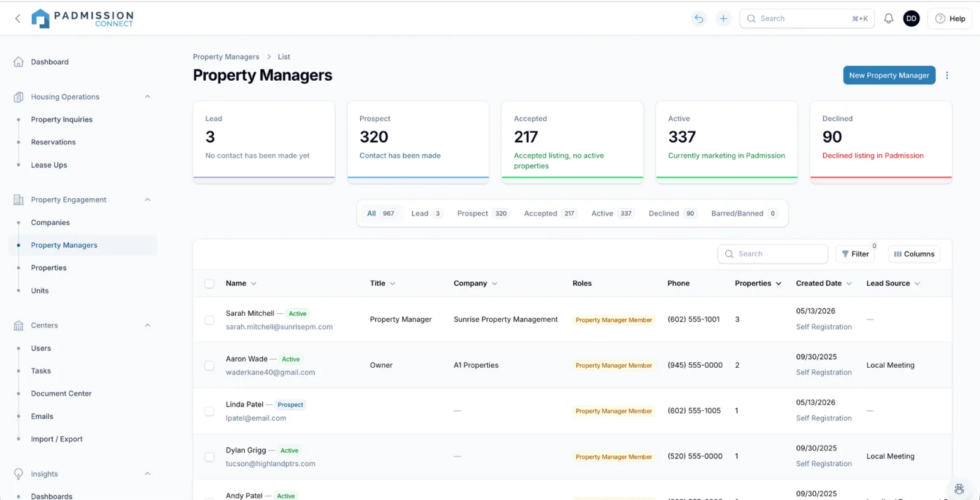Open Tasks in sidebar
Image resolution: width=980 pixels, height=500 pixels.
(41, 371)
